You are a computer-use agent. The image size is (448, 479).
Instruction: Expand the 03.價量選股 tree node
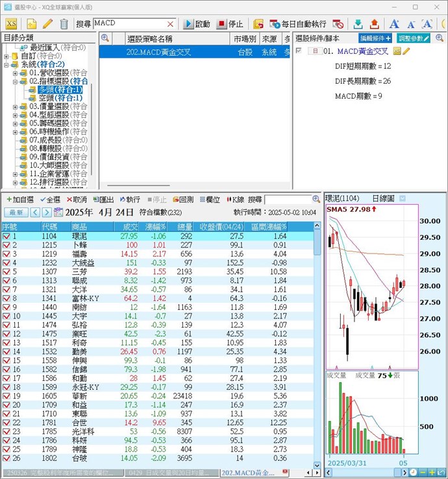16,106
